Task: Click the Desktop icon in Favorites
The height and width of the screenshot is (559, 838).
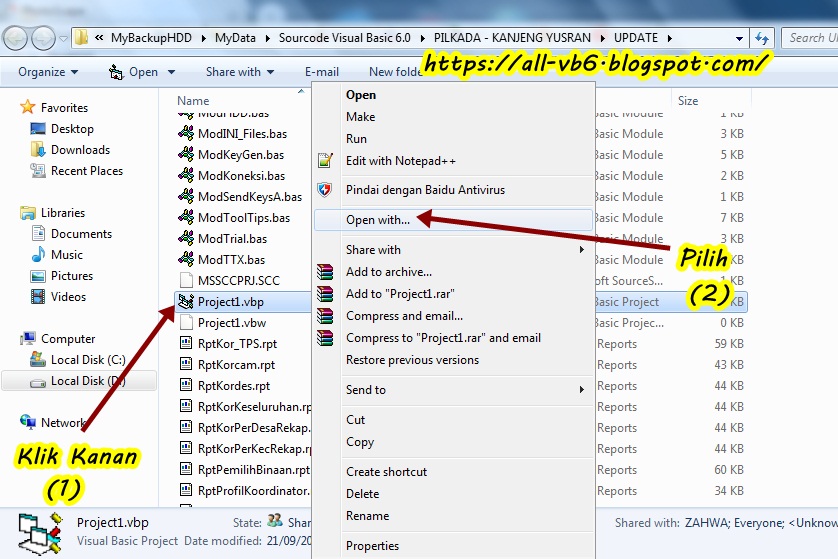Action: pyautogui.click(x=38, y=129)
